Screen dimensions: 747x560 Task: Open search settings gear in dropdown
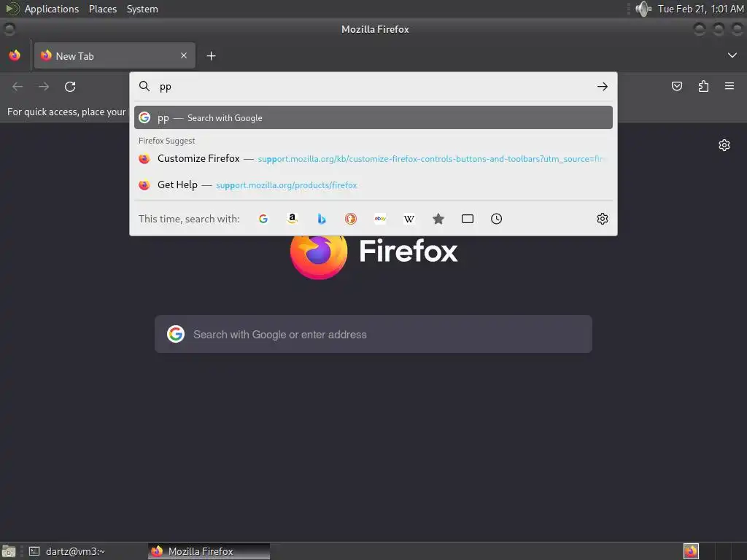point(602,219)
